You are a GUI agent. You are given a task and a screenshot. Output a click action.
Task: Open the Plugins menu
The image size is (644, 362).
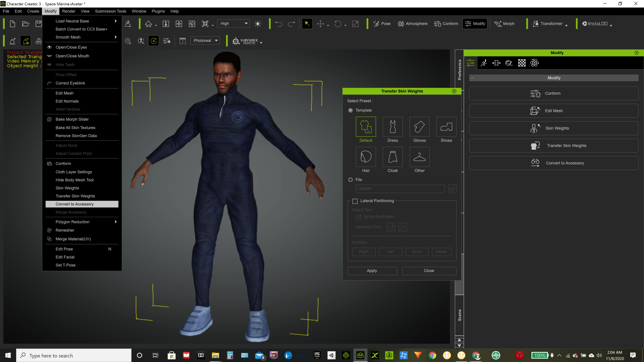(x=158, y=11)
